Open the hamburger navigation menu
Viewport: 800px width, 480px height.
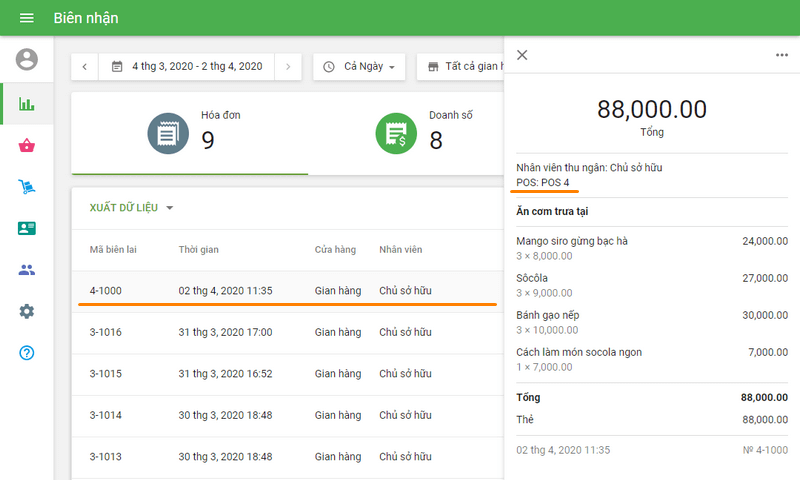coord(27,18)
